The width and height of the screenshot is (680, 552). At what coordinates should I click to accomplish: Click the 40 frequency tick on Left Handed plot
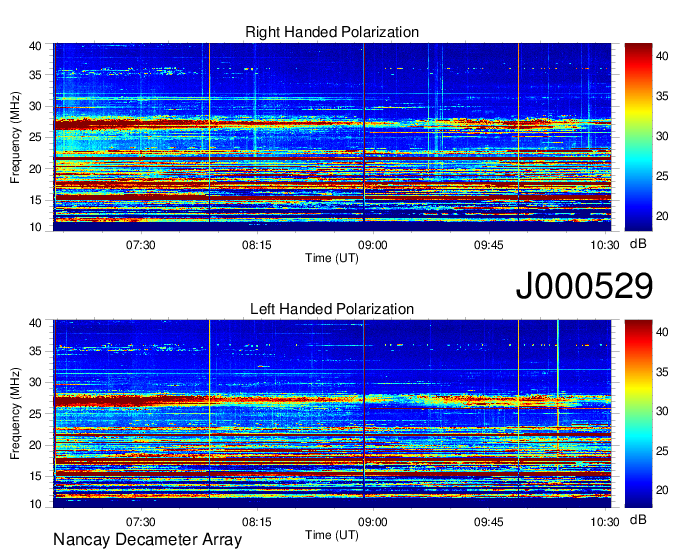[x=35, y=323]
